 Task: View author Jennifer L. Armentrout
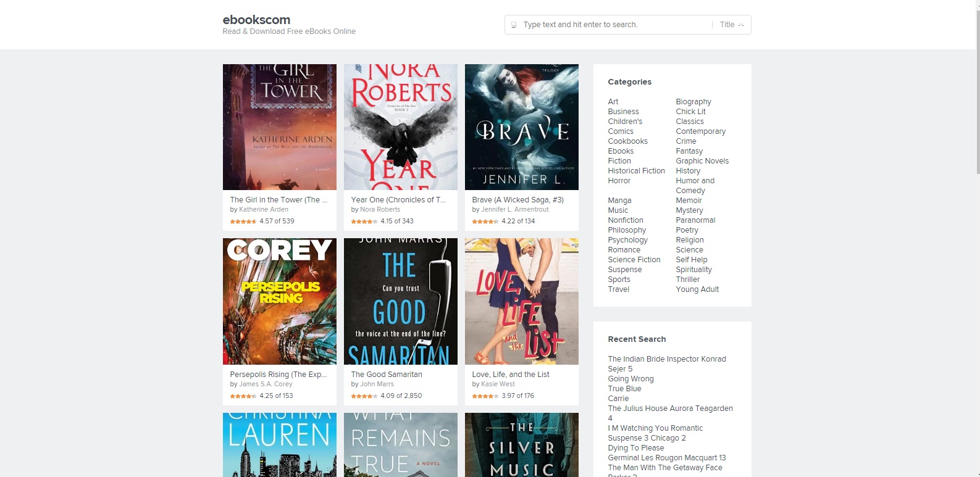515,210
